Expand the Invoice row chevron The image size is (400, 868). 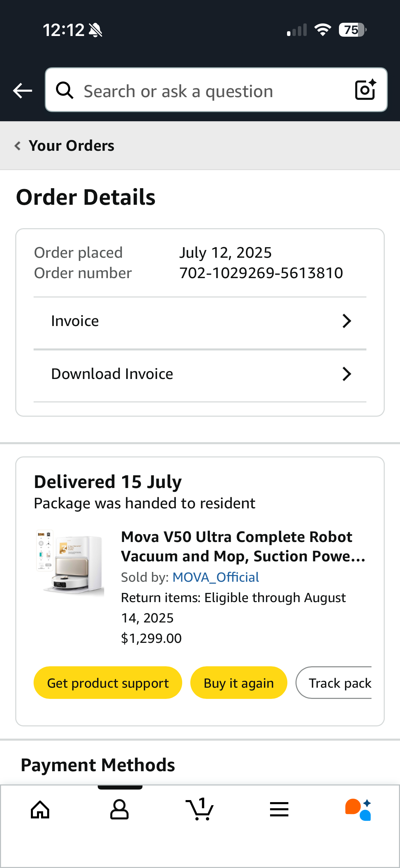(346, 321)
